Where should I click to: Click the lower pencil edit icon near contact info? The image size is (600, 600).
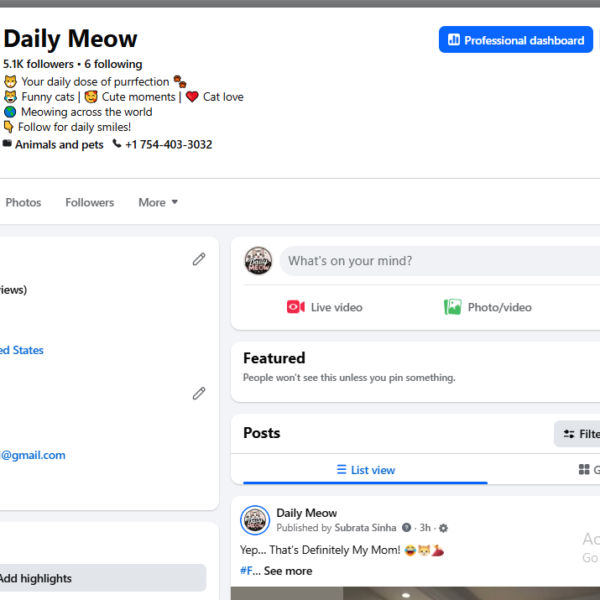(x=199, y=393)
